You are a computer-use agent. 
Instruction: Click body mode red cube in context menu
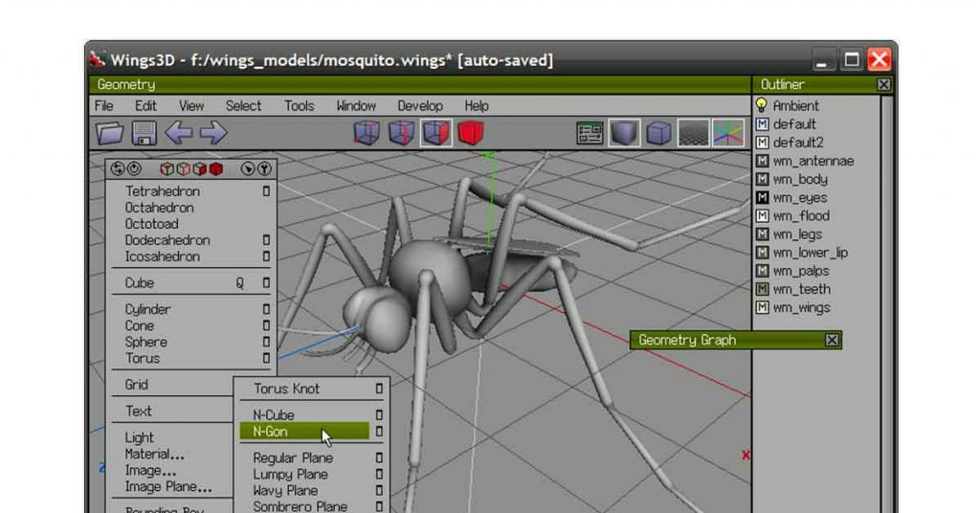tap(216, 168)
